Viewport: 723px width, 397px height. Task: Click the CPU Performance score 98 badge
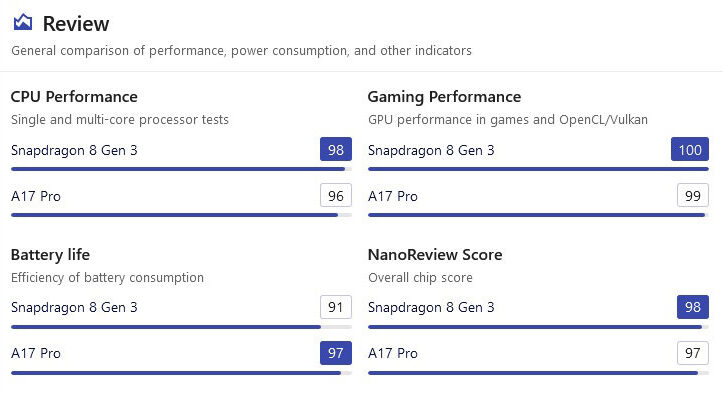click(x=336, y=149)
